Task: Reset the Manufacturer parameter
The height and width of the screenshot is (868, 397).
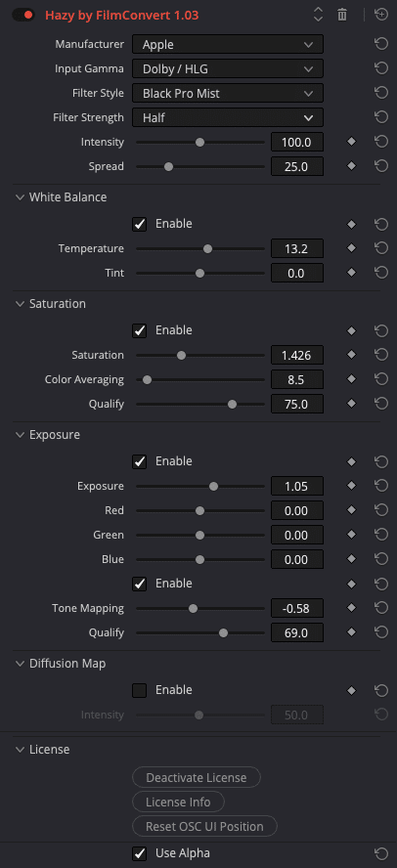Action: (x=381, y=44)
